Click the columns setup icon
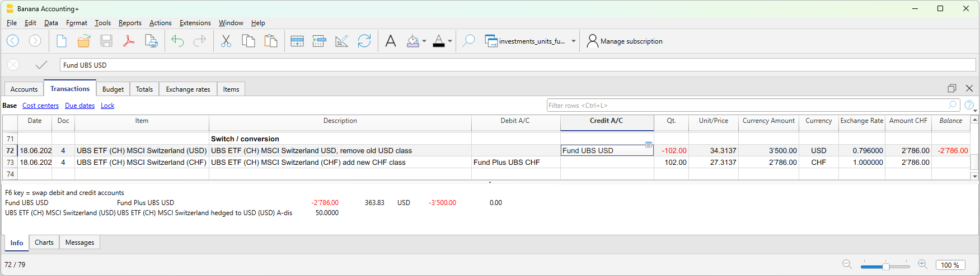 [x=320, y=41]
